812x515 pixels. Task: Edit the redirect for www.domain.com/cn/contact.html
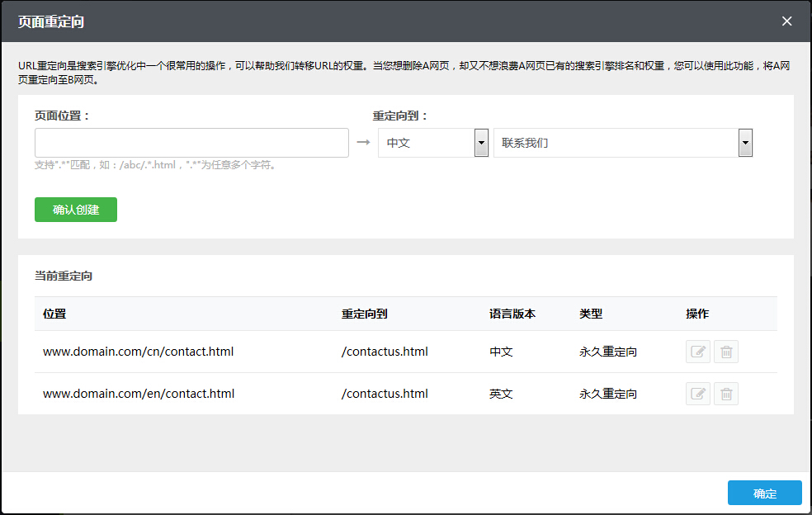tap(697, 351)
